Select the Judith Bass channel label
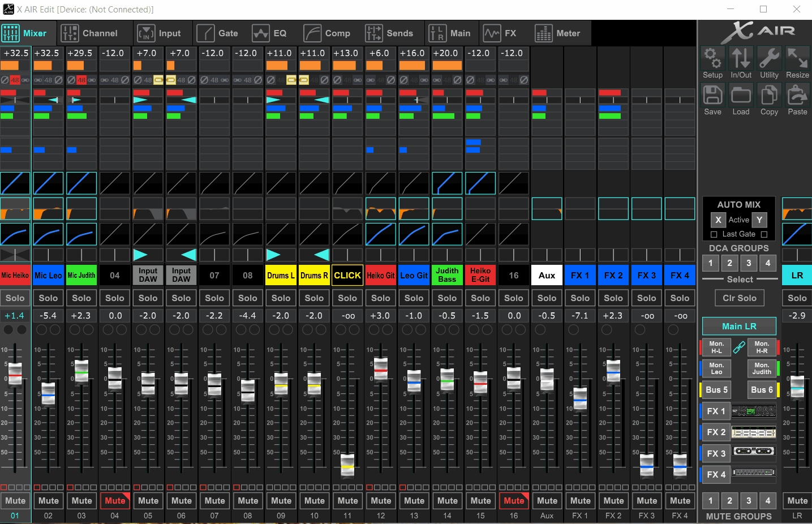The width and height of the screenshot is (812, 524). point(447,275)
